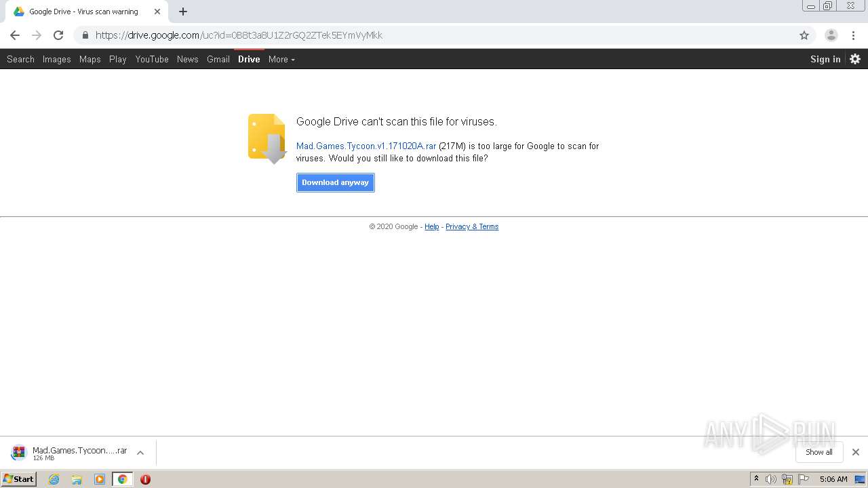Click the Download anyway button

tap(336, 182)
